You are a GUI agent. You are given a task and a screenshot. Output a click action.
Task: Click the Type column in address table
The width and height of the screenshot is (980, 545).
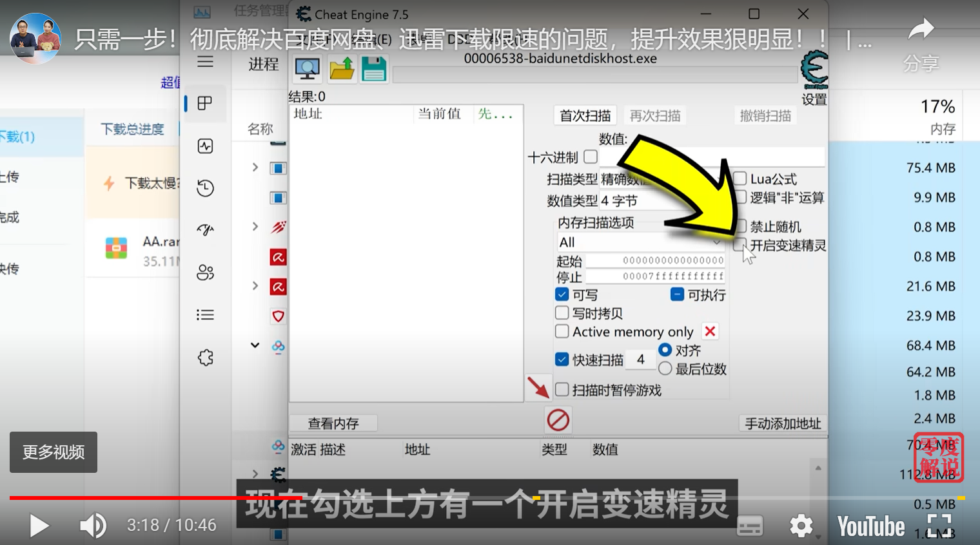tap(554, 450)
